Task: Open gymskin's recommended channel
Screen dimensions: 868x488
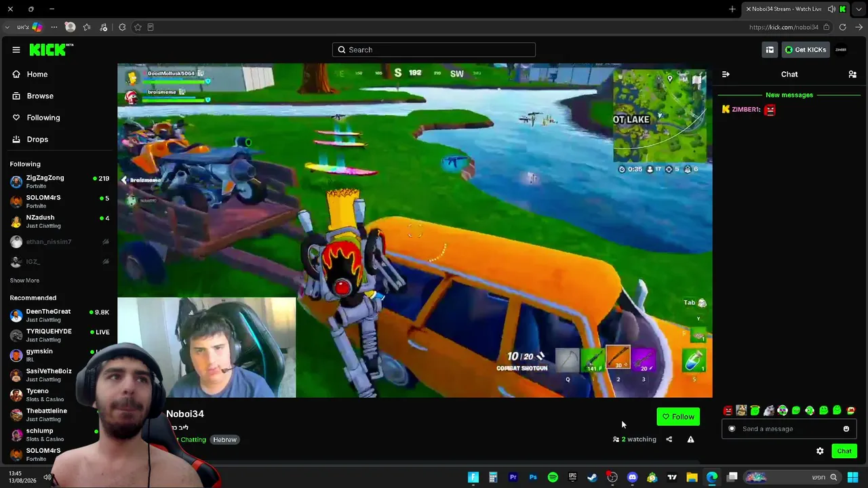Action: [58, 354]
